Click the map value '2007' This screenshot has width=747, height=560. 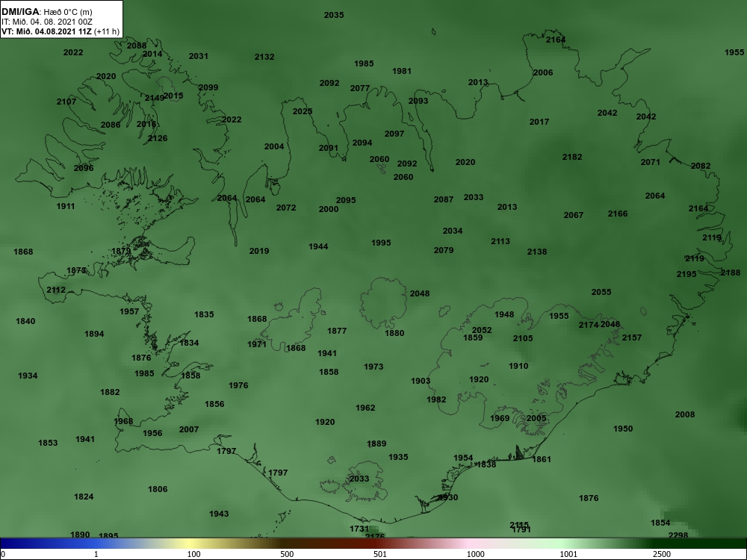coord(189,429)
